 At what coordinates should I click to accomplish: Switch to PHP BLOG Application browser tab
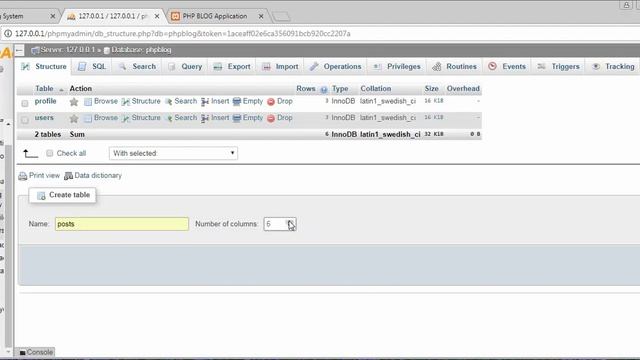pos(215,16)
